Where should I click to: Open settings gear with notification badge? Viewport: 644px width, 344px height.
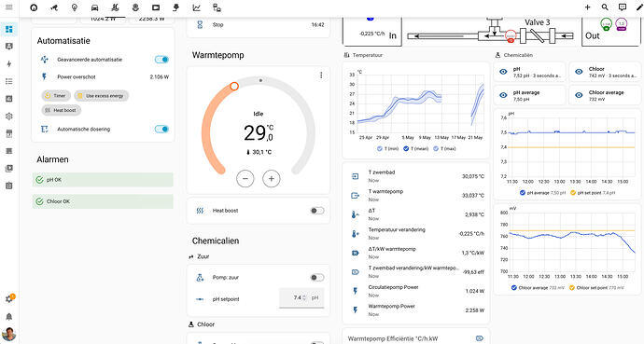[x=9, y=298]
